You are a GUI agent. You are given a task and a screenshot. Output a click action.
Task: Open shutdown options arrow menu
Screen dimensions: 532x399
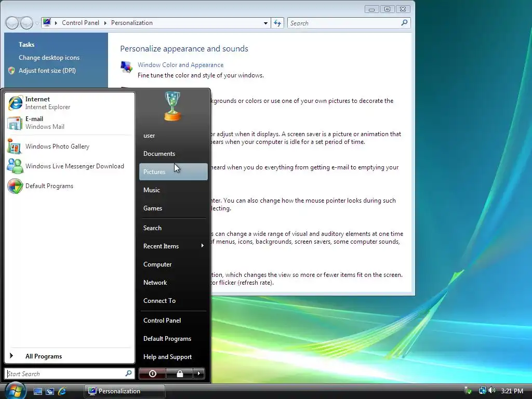(x=199, y=374)
